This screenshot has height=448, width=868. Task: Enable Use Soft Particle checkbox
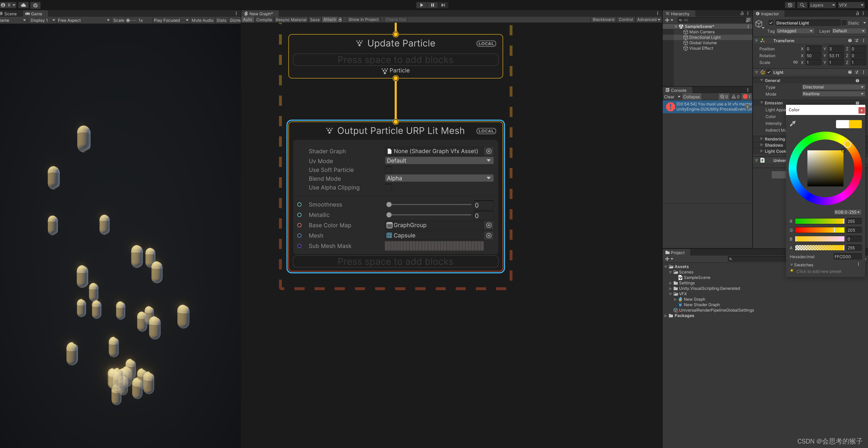tap(388, 170)
